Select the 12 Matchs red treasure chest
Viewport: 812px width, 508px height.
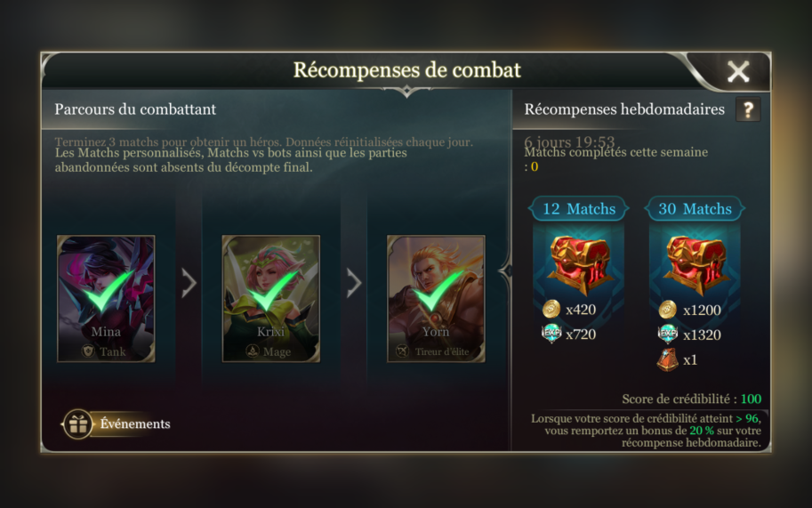tap(579, 264)
